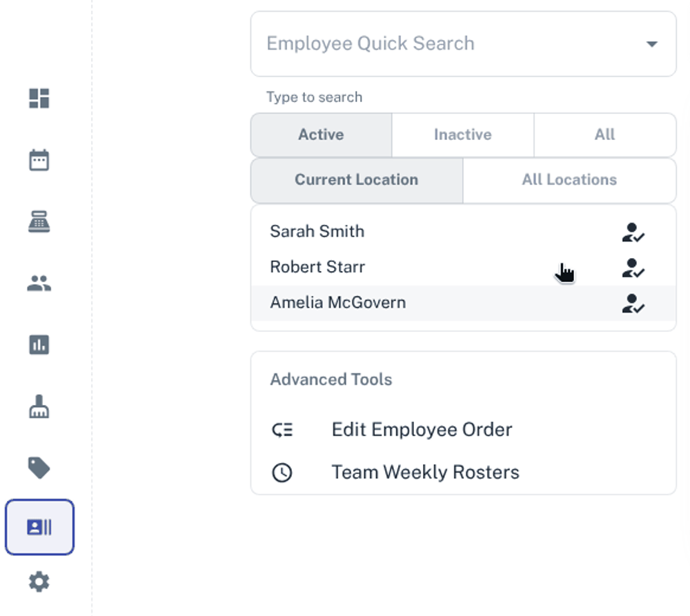
Task: Click Sarah Smith's user check icon
Action: [633, 232]
